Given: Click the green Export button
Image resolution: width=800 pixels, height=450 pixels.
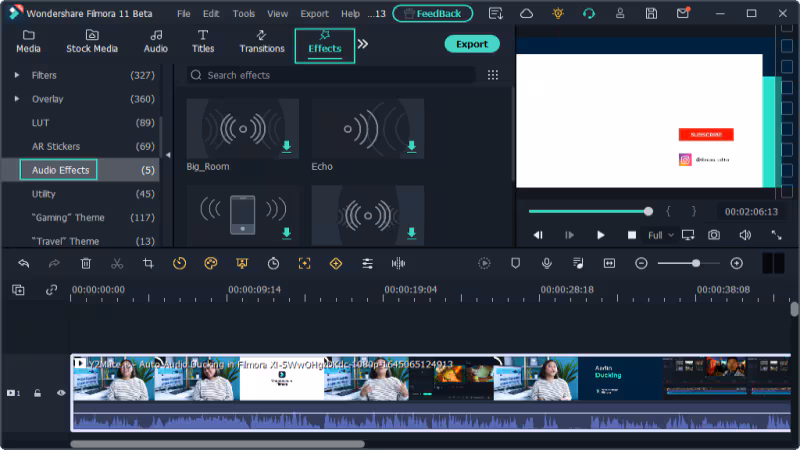Looking at the screenshot, I should point(472,44).
